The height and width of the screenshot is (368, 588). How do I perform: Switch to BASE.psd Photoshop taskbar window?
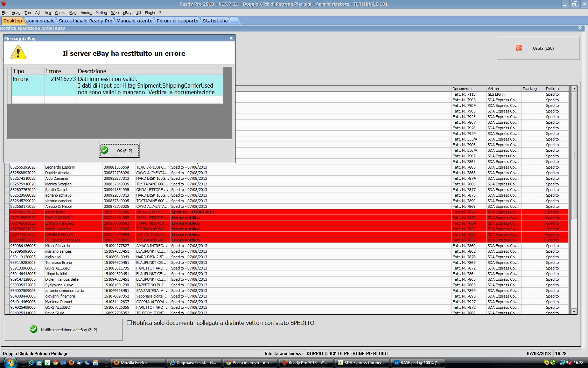418,363
